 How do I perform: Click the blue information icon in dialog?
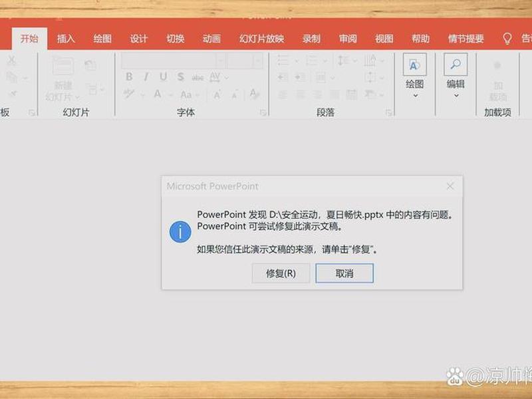(x=180, y=231)
